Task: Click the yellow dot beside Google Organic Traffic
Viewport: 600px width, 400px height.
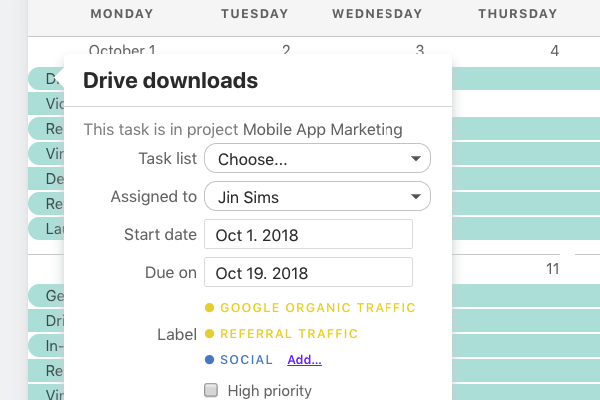Action: coord(209,307)
